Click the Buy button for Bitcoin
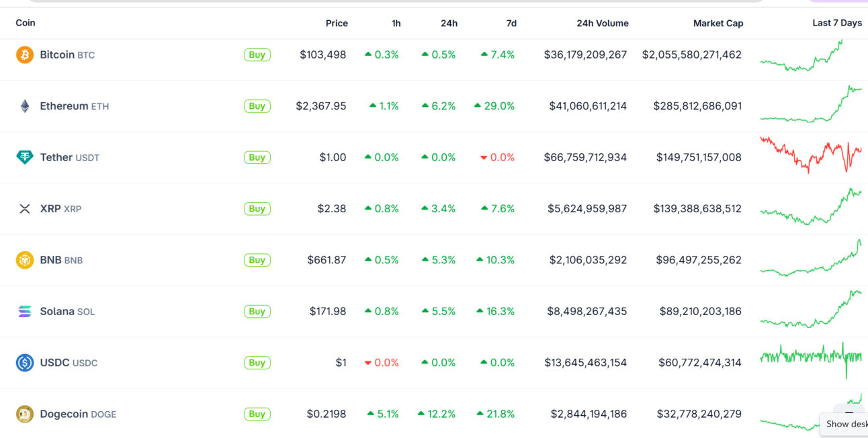This screenshot has height=438, width=868. coord(257,55)
